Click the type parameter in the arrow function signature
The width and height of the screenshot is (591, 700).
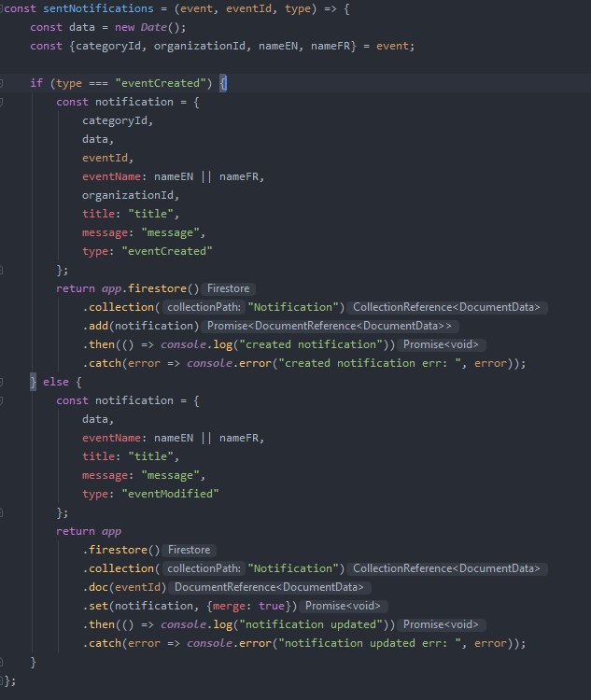tap(298, 8)
